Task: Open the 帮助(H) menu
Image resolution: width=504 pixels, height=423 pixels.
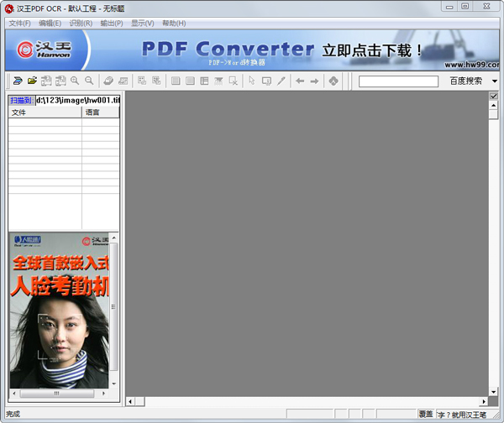Action: (x=174, y=23)
